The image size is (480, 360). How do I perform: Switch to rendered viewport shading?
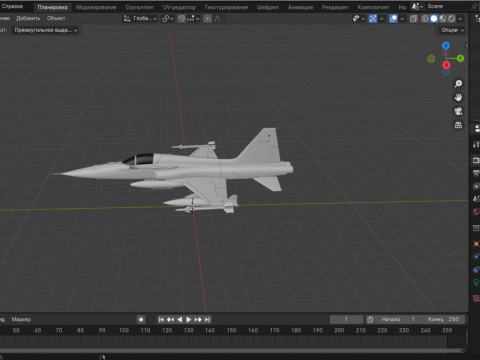pyautogui.click(x=451, y=19)
